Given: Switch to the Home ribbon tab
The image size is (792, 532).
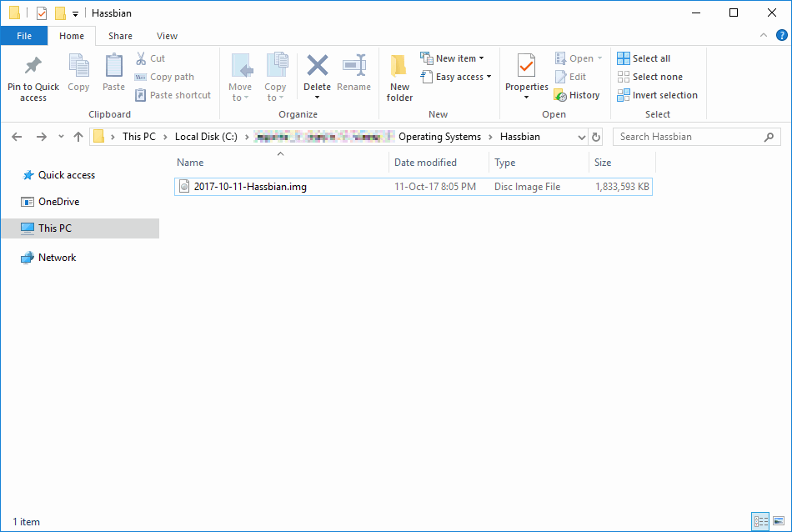Looking at the screenshot, I should click(72, 36).
